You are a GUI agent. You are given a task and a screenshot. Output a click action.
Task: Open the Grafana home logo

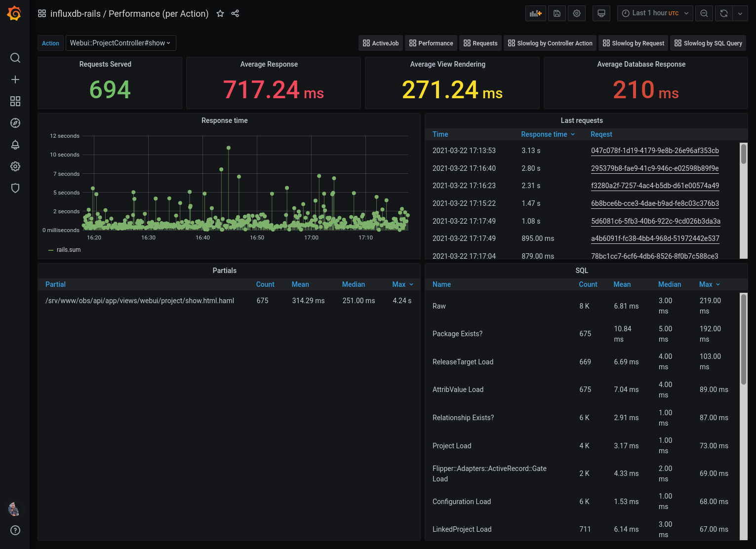14,13
